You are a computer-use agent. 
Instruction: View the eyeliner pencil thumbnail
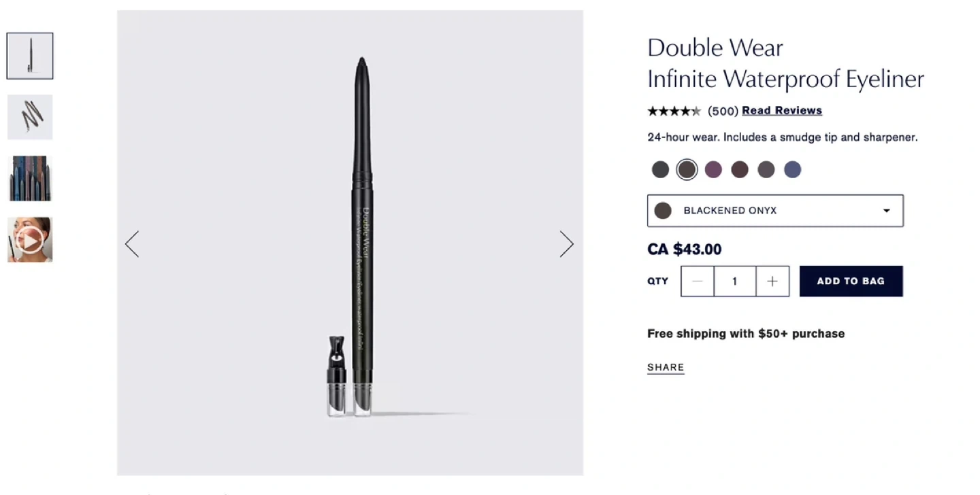(x=30, y=56)
